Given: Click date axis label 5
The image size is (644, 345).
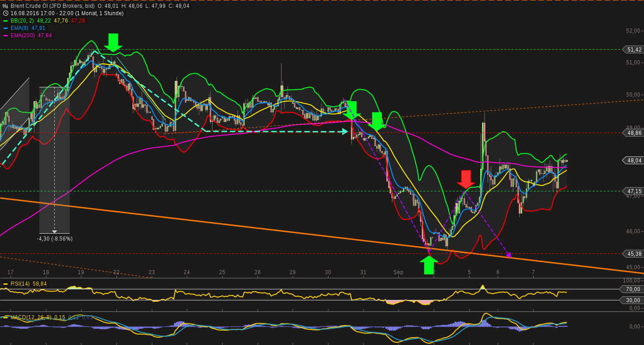Looking at the screenshot, I should point(470,272).
